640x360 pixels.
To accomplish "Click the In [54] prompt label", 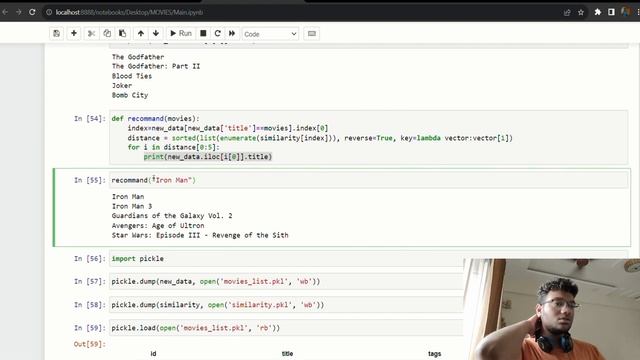I will point(90,119).
